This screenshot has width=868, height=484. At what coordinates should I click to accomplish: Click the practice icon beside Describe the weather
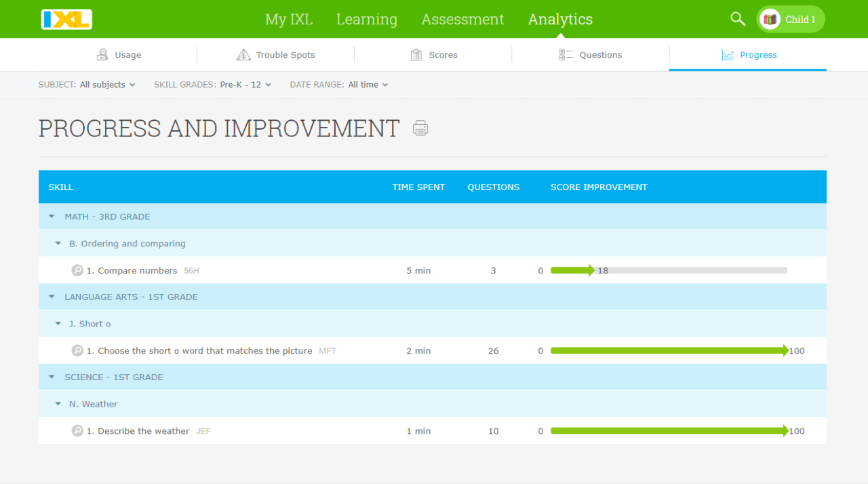(x=77, y=430)
